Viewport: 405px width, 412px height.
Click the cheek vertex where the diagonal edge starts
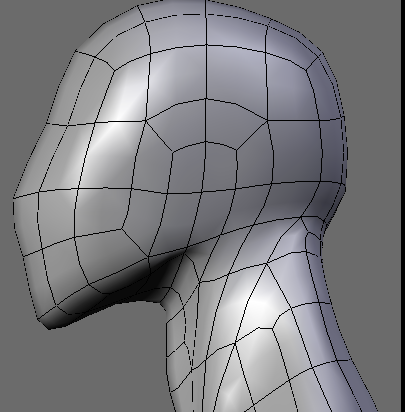click(122, 229)
